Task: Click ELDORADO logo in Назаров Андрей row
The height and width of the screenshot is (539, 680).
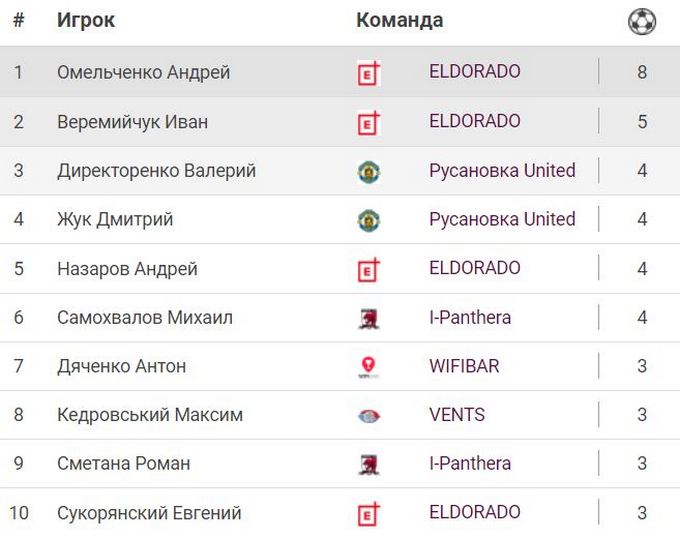Action: click(x=369, y=269)
